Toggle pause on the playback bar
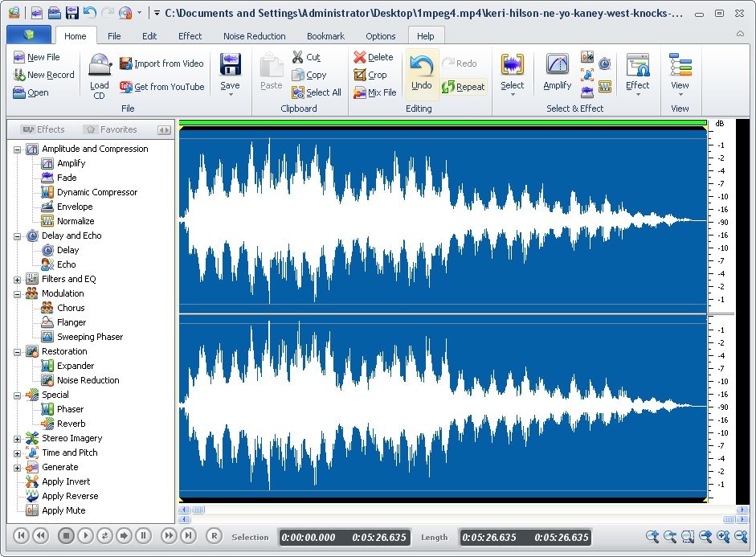This screenshot has width=756, height=557. pos(143,535)
